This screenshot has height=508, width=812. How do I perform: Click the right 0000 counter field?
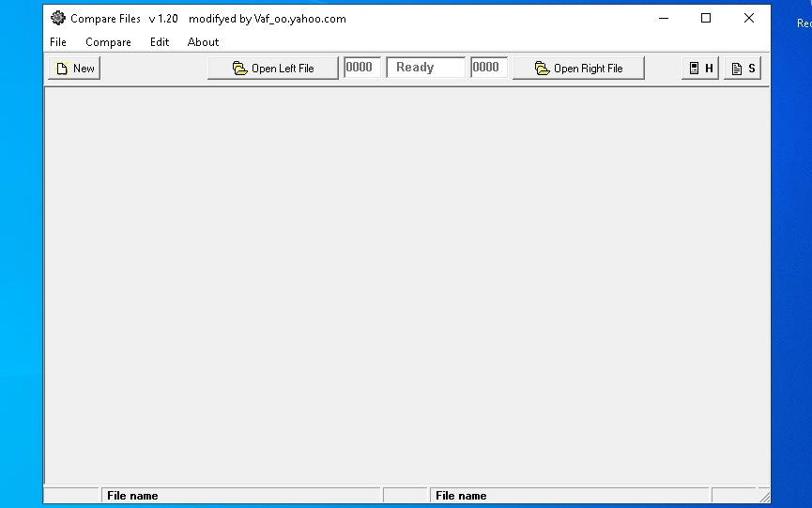click(489, 68)
